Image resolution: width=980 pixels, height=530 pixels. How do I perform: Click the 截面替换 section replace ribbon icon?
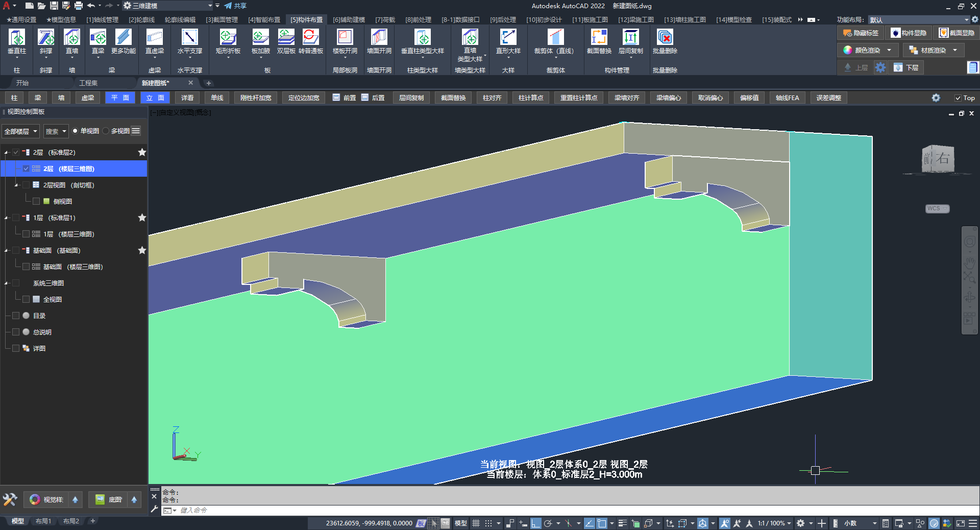pyautogui.click(x=599, y=38)
